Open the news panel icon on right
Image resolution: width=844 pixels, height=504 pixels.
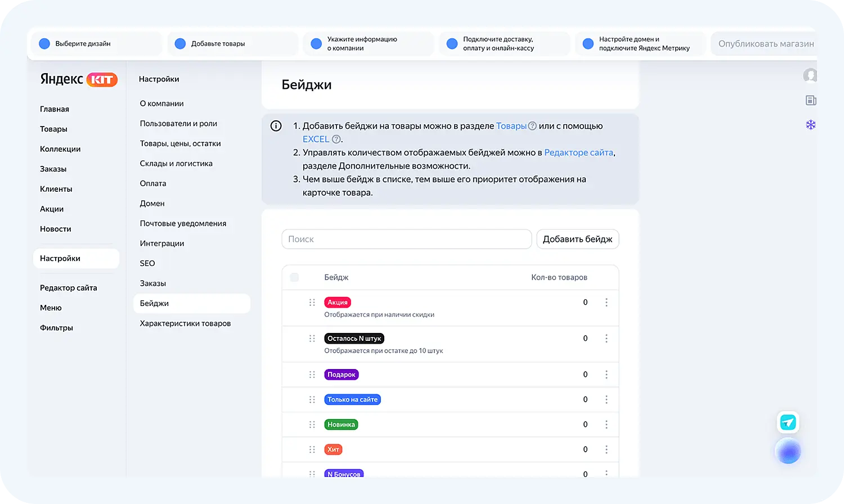pos(810,101)
